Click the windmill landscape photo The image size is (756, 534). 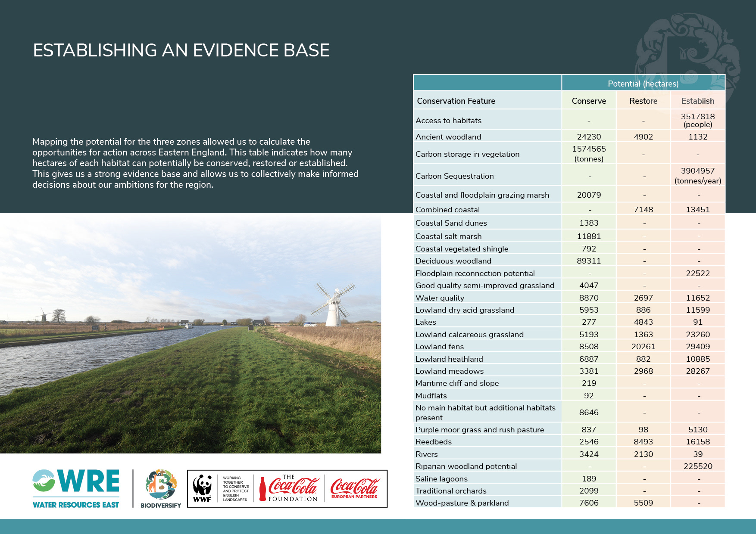pos(191,333)
